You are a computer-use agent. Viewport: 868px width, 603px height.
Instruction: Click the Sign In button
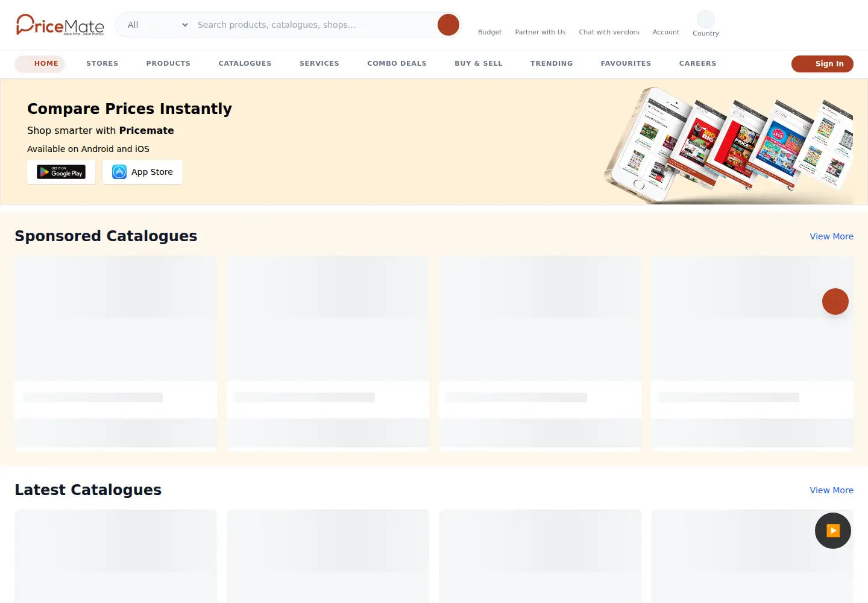coord(822,64)
